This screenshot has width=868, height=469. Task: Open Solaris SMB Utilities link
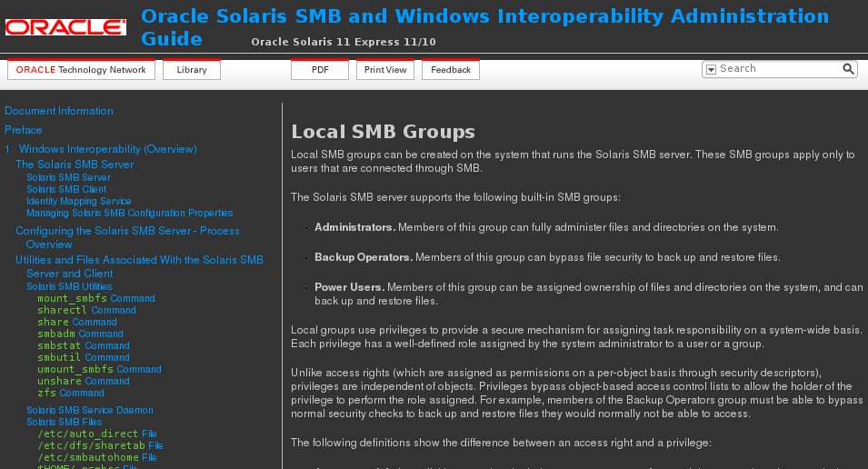(x=69, y=286)
